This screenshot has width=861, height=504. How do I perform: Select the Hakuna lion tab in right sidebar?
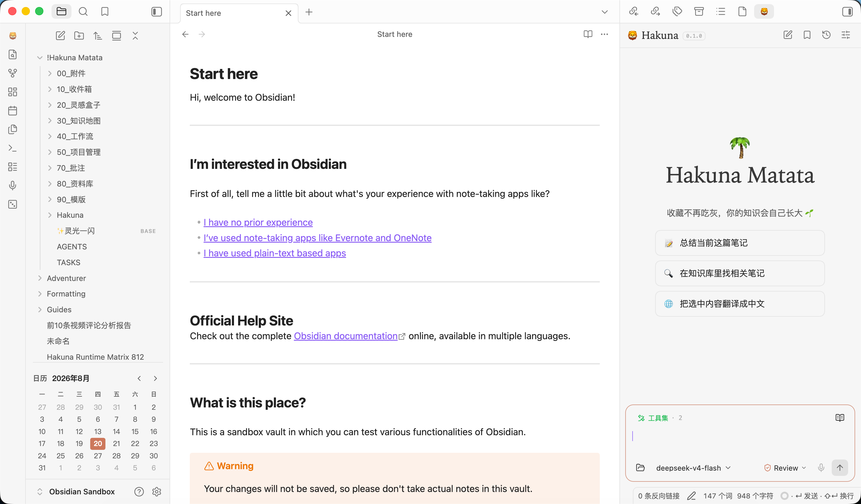pos(764,12)
